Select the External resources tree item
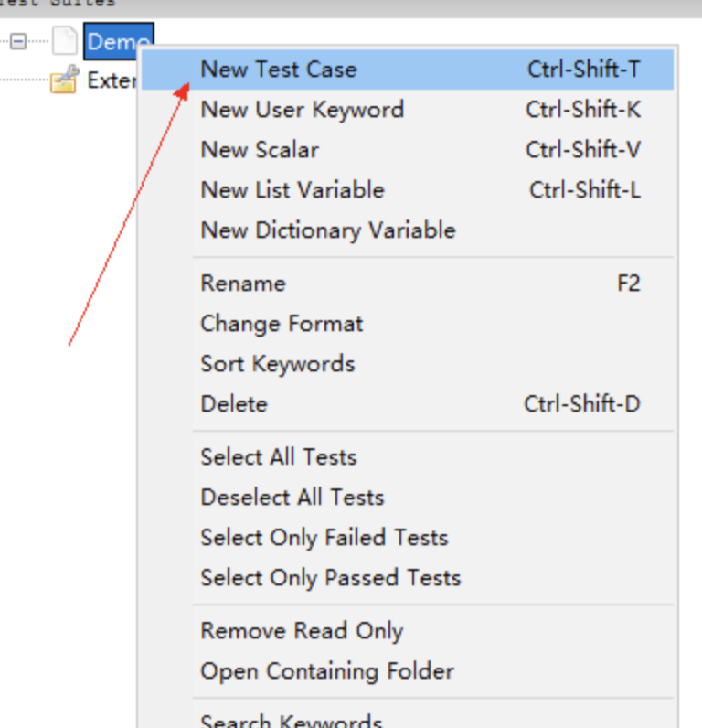 click(x=112, y=80)
